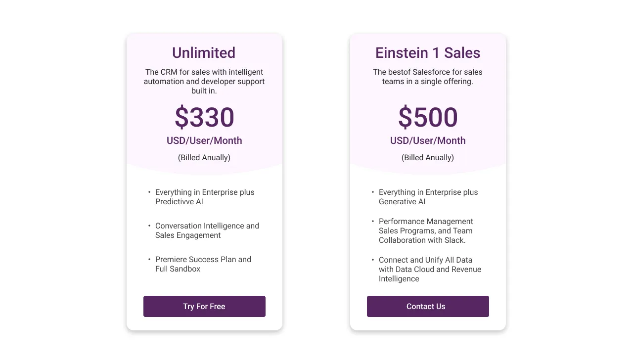Select the Performance Management Sales Programs bullet

click(426, 230)
